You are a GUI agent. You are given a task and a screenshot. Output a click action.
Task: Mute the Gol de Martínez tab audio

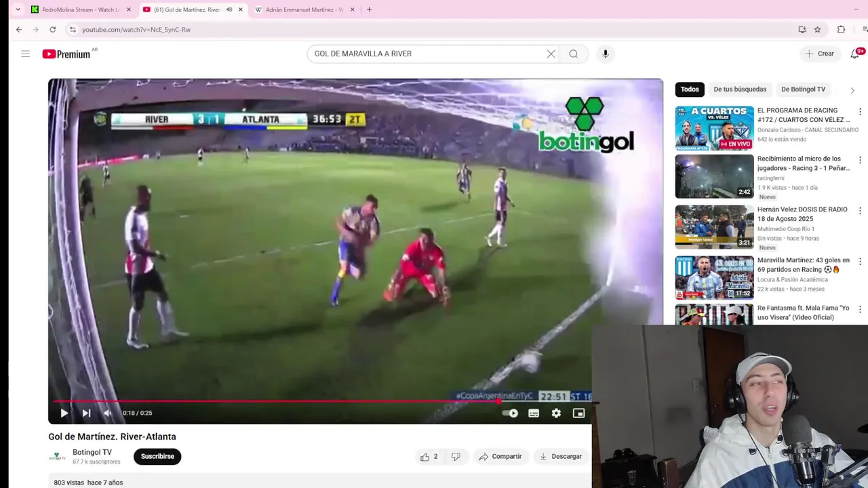[x=229, y=9]
